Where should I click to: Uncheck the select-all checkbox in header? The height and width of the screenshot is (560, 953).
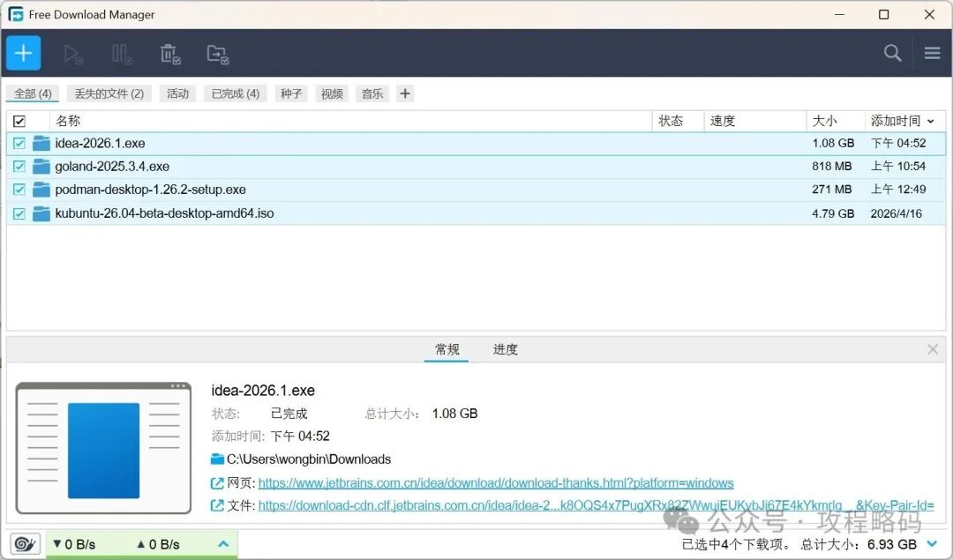click(19, 121)
